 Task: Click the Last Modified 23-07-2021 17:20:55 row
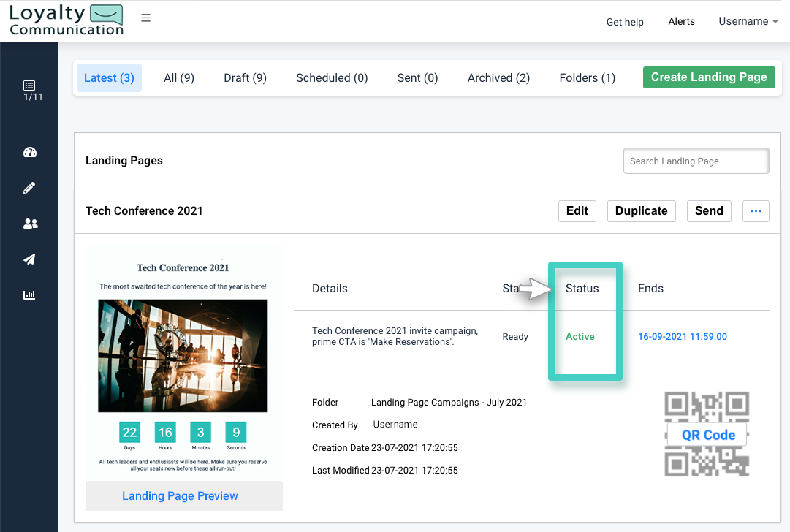click(x=385, y=470)
